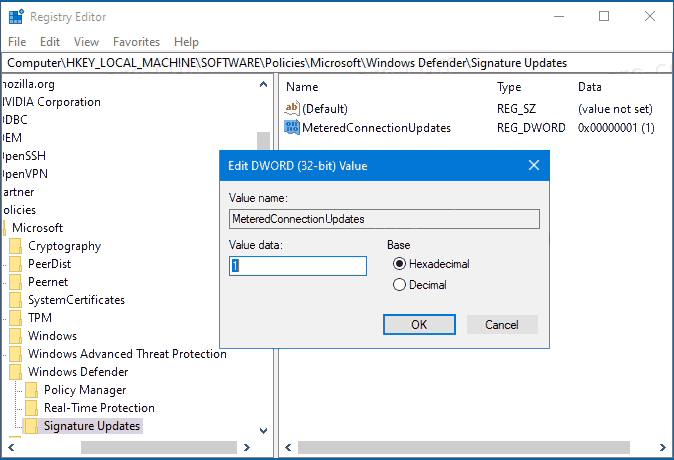
Task: Select the NVIDIA Corporation tree key
Action: coord(51,102)
